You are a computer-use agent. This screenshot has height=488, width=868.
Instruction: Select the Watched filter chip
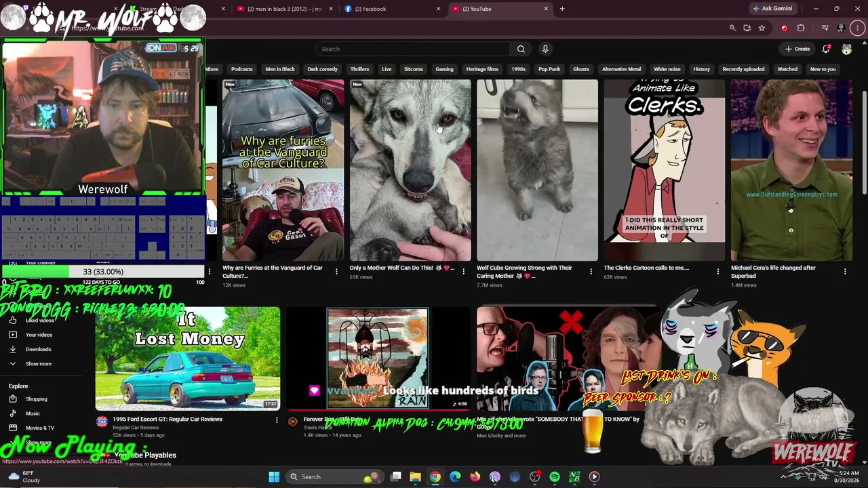[787, 69]
